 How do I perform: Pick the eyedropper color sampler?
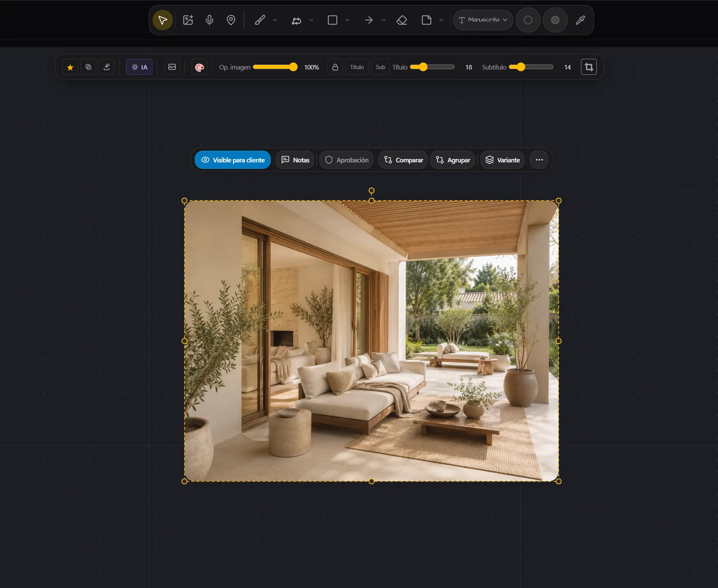click(x=581, y=20)
